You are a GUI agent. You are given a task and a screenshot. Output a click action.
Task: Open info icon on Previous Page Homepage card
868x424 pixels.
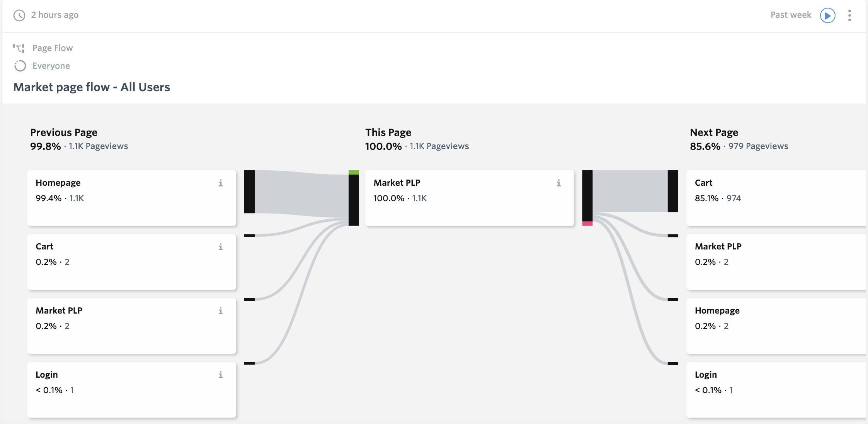coord(221,183)
